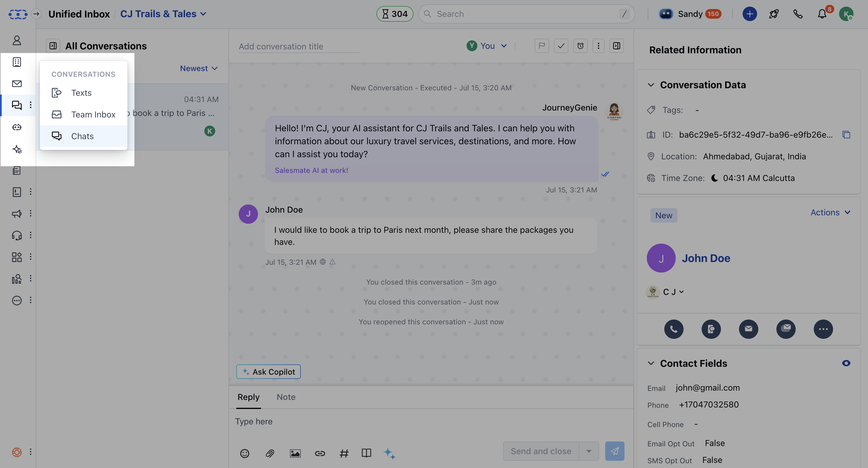Insert an image into the reply
The image size is (868, 468).
(x=295, y=453)
